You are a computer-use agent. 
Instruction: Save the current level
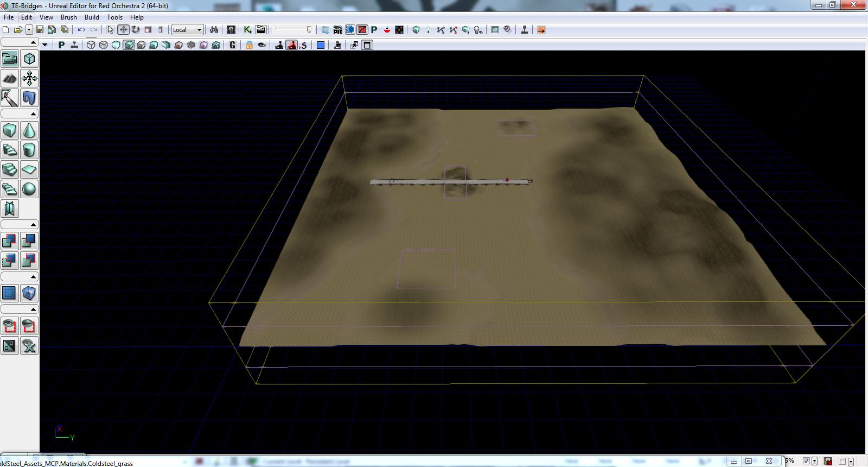pos(40,30)
